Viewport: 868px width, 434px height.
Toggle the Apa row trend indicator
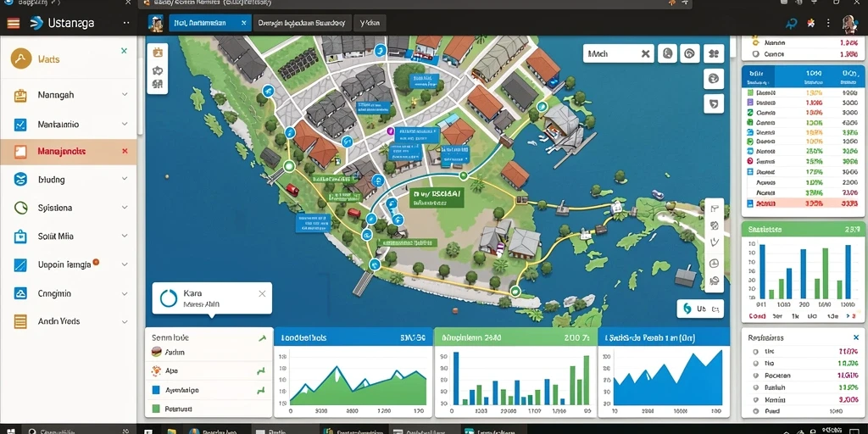point(260,371)
